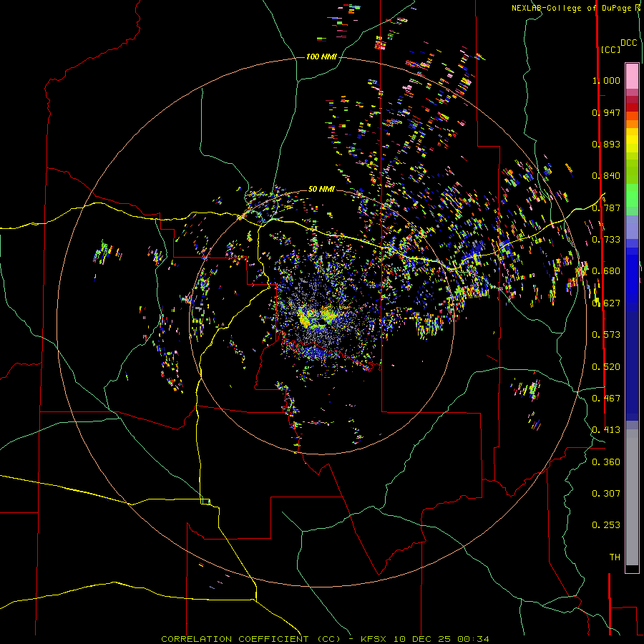Select the 1.000 legend value

click(606, 80)
